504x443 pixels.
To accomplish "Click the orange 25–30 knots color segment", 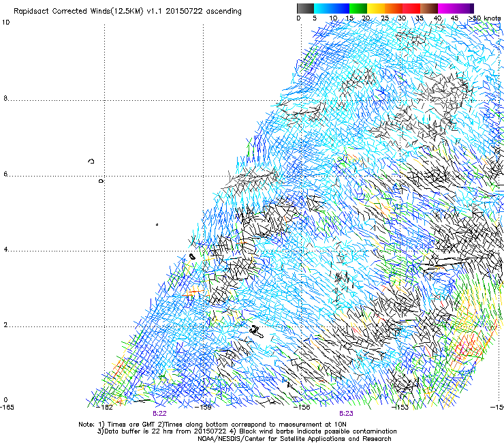I will pos(394,8).
